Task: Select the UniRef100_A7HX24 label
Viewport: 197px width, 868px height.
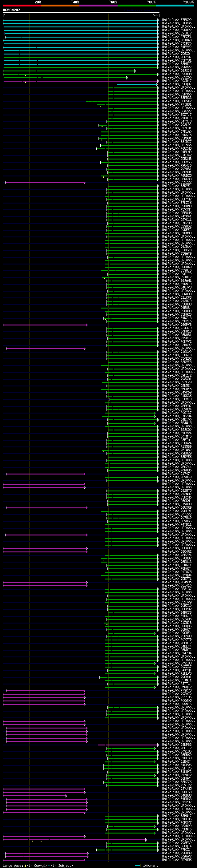Action: coord(177,850)
